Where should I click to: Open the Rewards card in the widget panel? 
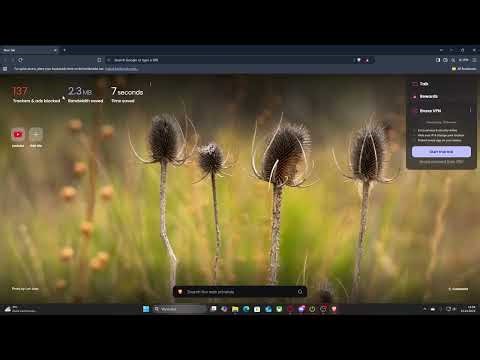point(441,97)
